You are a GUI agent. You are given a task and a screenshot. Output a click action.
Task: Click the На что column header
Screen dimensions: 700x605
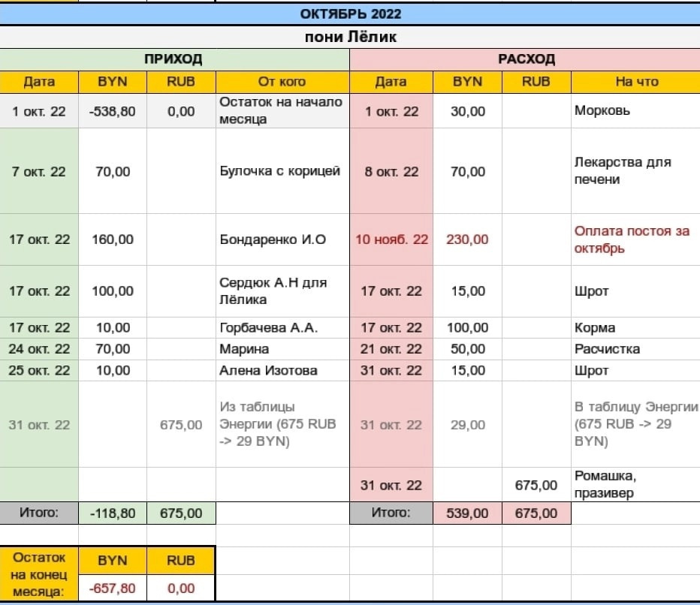tap(635, 82)
